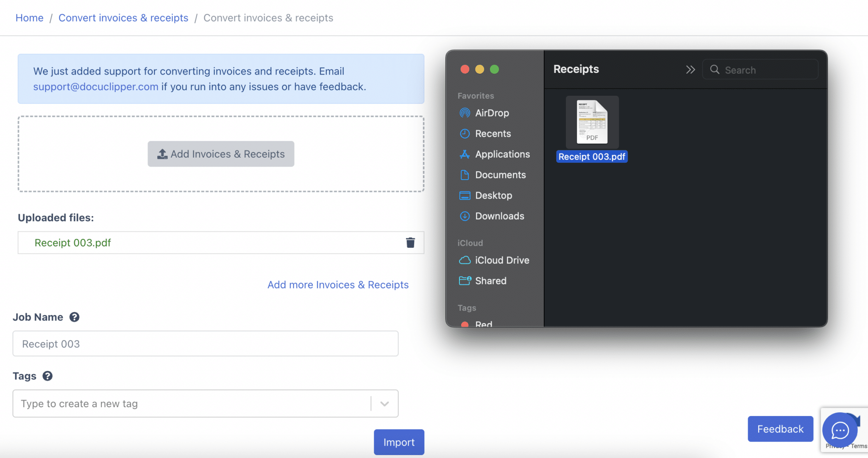Go to Downloads in Finder sidebar
The image size is (868, 458).
click(499, 216)
